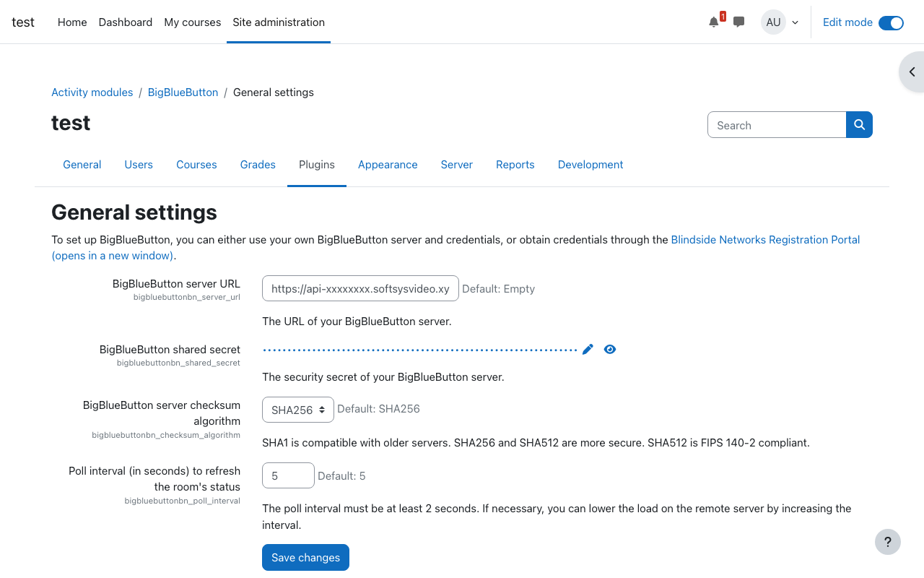This screenshot has height=578, width=924.
Task: Switch to the Development tab
Action: (590, 165)
